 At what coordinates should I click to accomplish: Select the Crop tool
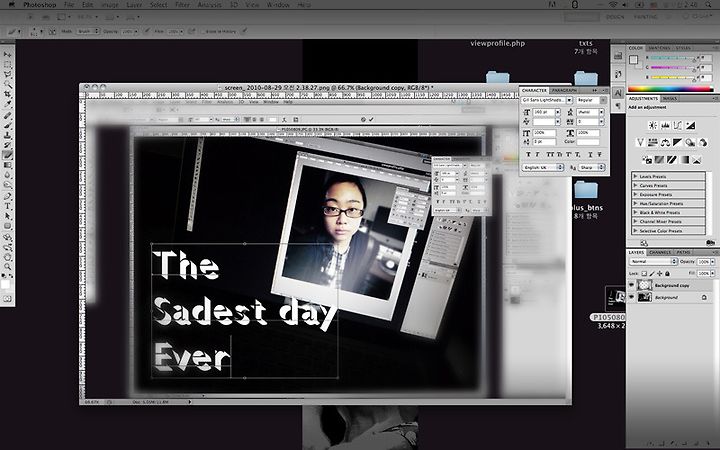point(8,94)
